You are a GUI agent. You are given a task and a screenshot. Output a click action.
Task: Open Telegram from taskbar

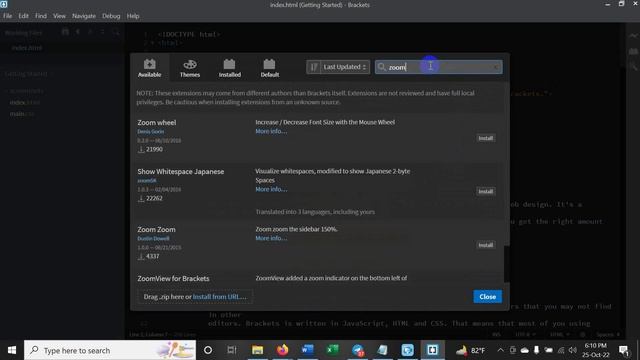tap(358, 350)
